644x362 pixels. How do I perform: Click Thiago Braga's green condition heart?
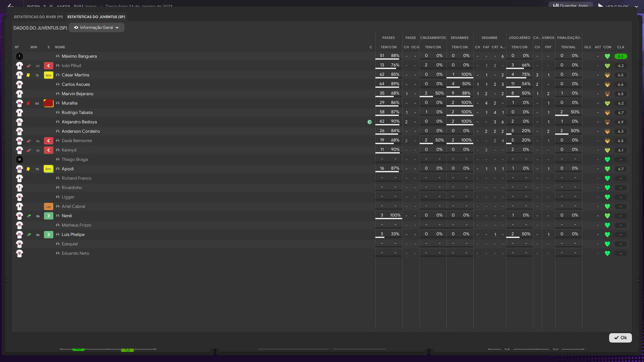pos(607,160)
